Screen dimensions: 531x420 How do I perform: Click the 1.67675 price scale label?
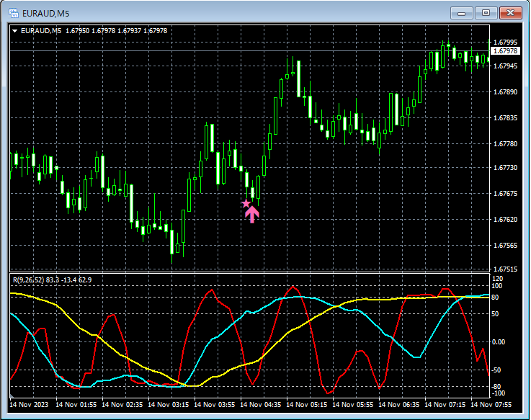(x=505, y=193)
